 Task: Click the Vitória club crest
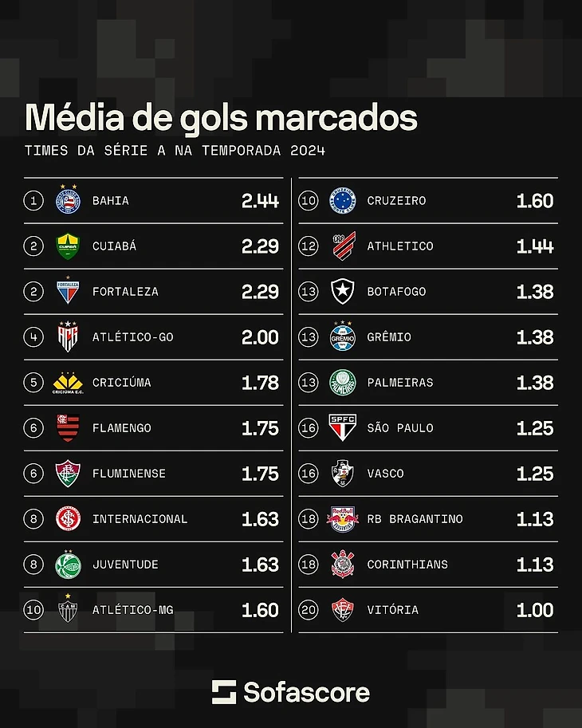coord(343,610)
